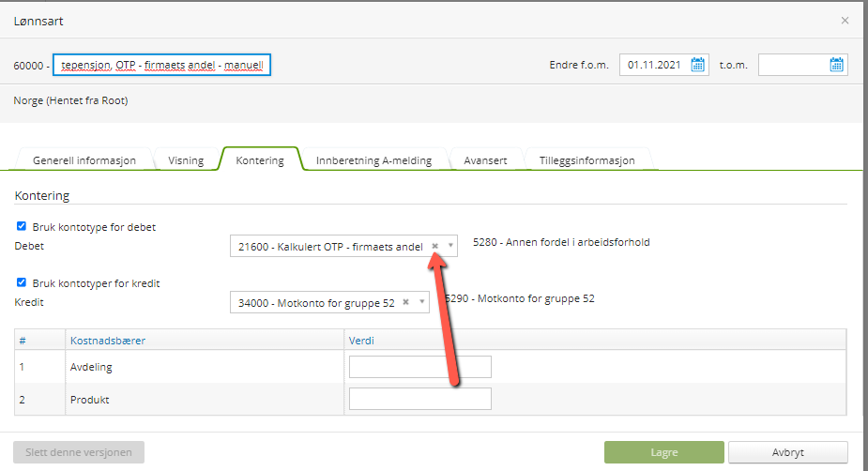
Task: Open the Generell informasjon tab
Action: (84, 160)
